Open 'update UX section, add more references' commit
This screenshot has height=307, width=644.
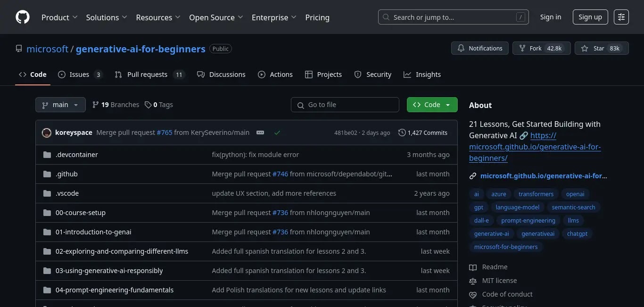point(274,193)
